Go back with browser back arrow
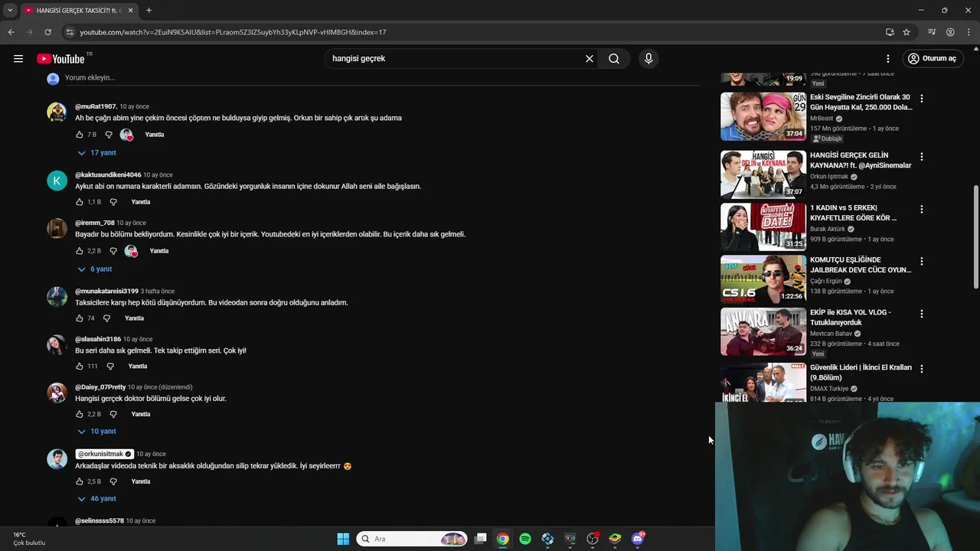Screen dimensions: 980x551 pos(11,32)
